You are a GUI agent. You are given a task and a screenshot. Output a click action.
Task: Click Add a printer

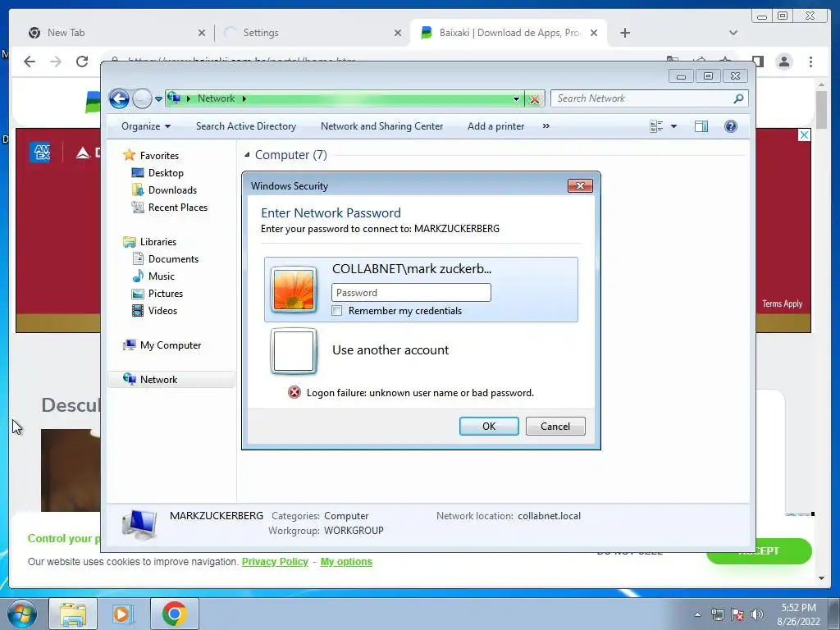tap(495, 126)
